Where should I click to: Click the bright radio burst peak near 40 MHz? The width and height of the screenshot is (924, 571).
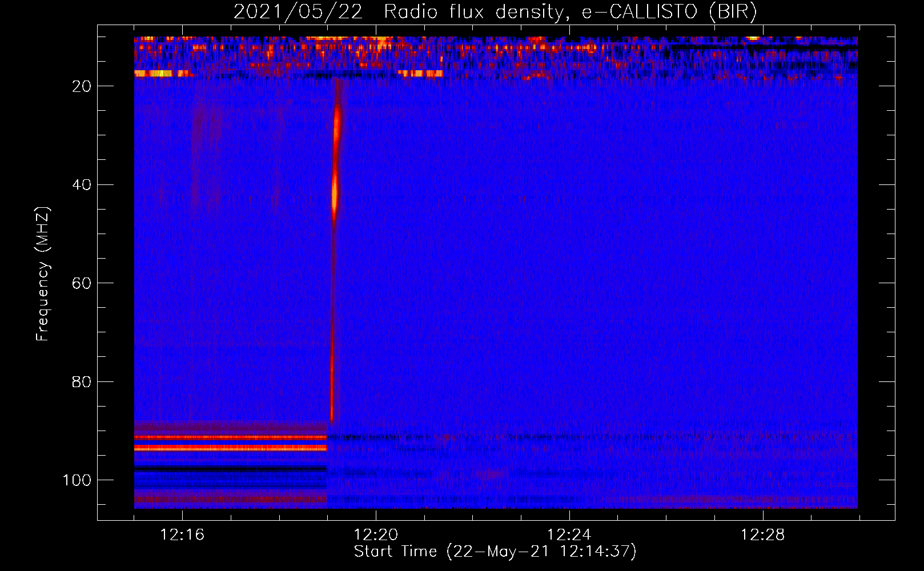click(x=335, y=194)
